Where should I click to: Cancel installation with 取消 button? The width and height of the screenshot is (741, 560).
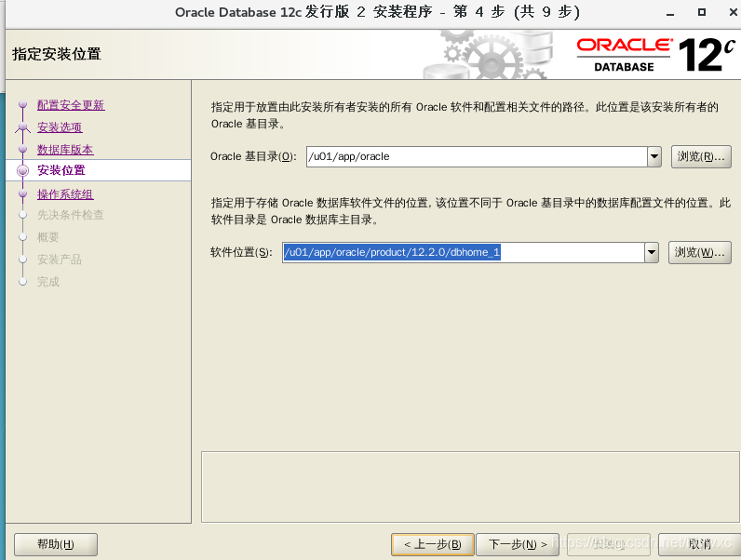click(x=699, y=544)
